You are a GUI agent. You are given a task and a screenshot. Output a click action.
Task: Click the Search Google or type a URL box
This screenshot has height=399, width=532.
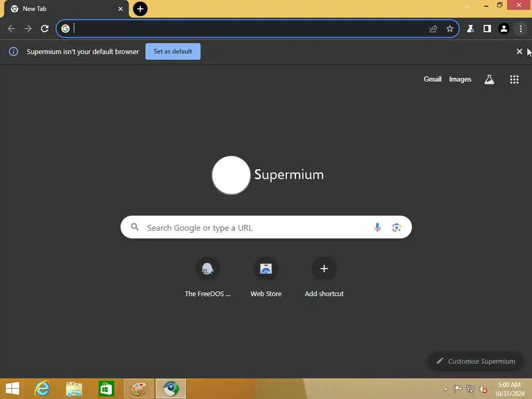266,228
